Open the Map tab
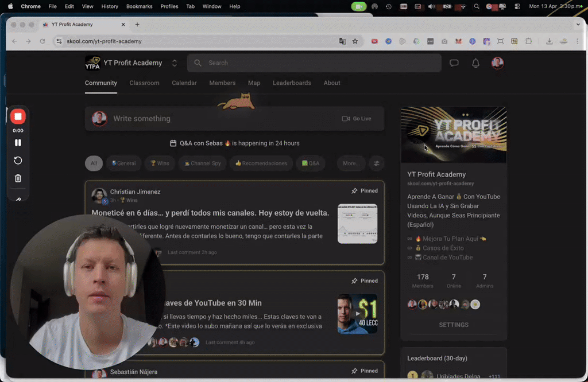The width and height of the screenshot is (588, 382). coord(254,83)
